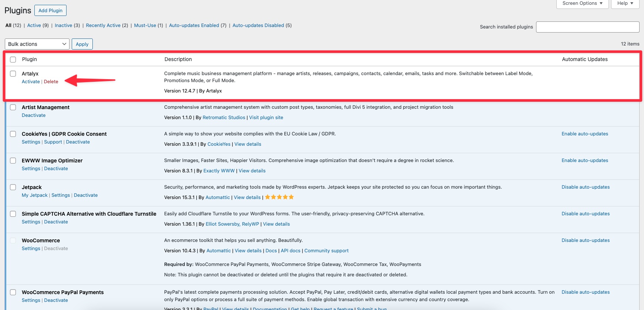
Task: Enable auto-updates for EWWW Image Optimizer
Action: pos(585,161)
